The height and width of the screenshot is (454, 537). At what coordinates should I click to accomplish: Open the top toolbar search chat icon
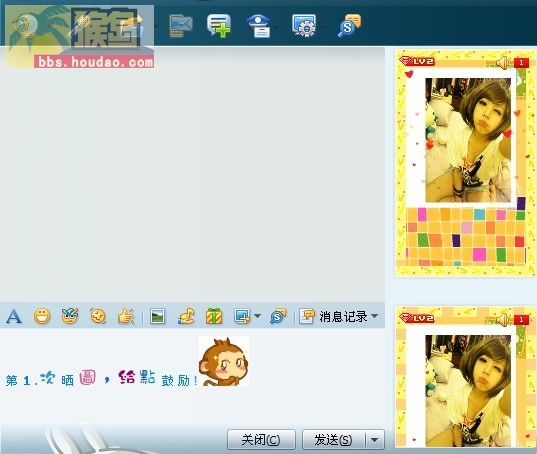349,26
